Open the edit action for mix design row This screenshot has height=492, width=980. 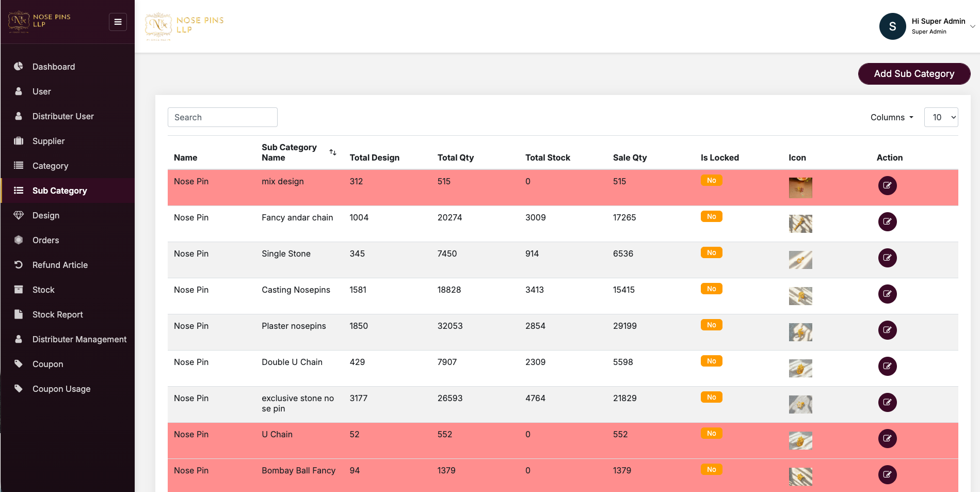(887, 185)
